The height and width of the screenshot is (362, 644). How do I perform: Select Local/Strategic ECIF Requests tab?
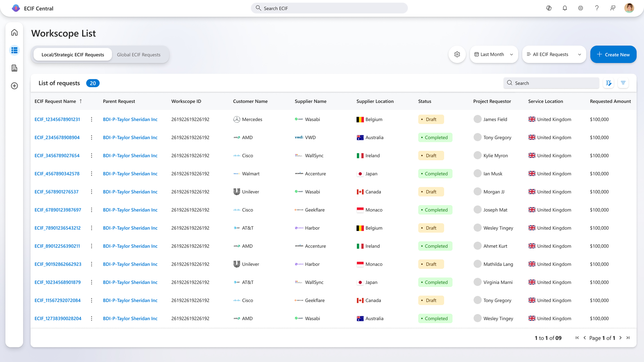point(73,55)
